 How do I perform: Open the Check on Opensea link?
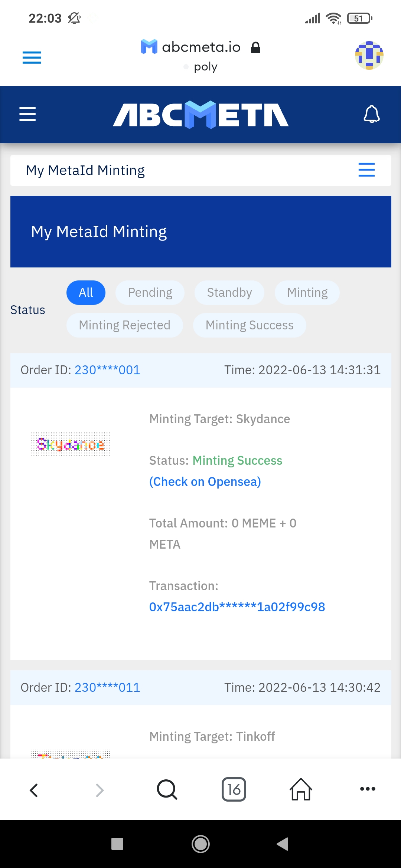pos(205,481)
